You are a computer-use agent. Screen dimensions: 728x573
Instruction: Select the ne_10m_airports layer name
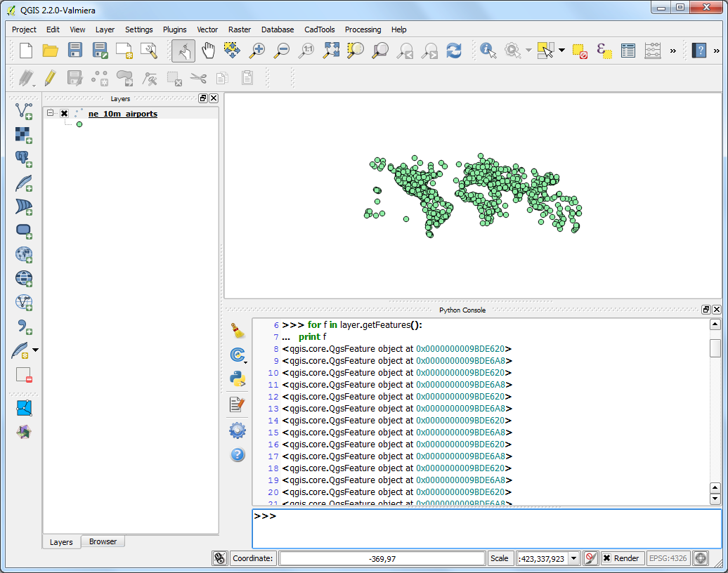point(123,114)
